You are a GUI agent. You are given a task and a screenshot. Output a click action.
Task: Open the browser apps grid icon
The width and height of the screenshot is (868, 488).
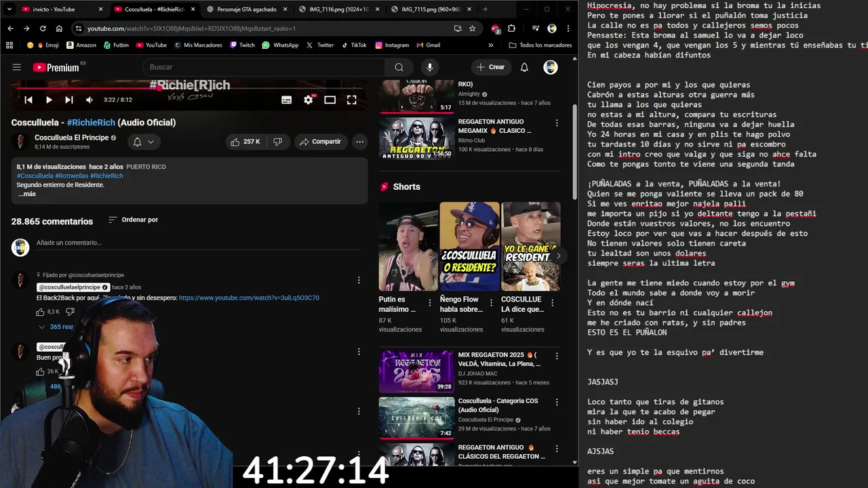9,45
